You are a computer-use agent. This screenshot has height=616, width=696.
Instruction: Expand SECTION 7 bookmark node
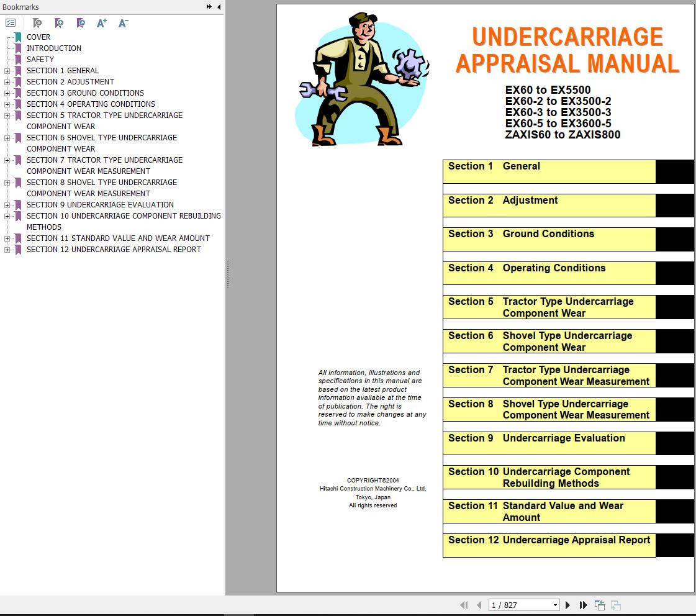[x=7, y=160]
